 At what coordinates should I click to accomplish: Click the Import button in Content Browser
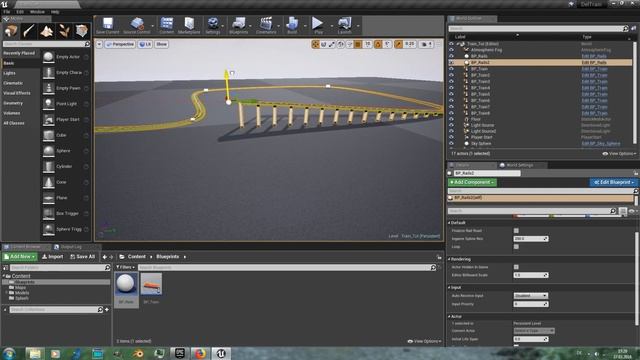click(53, 257)
